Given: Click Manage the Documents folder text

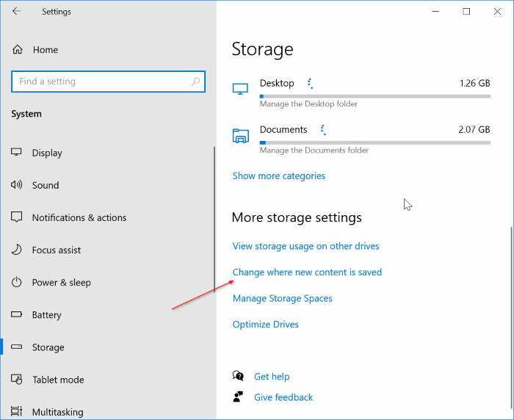Looking at the screenshot, I should 314,151.
